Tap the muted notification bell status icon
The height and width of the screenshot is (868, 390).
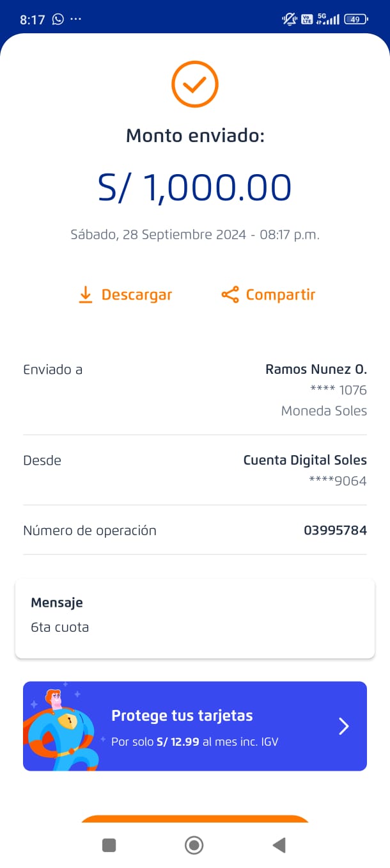click(x=289, y=19)
